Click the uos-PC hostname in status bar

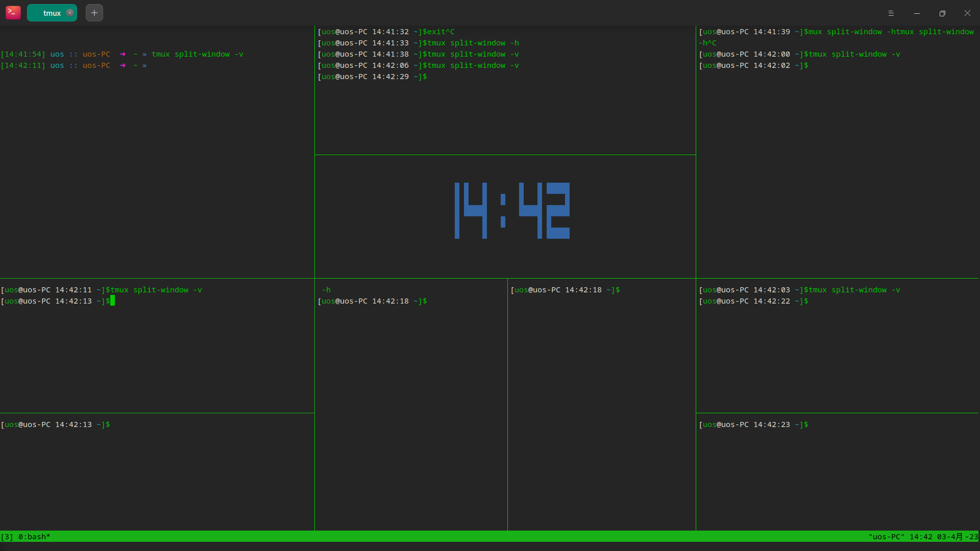coord(887,537)
